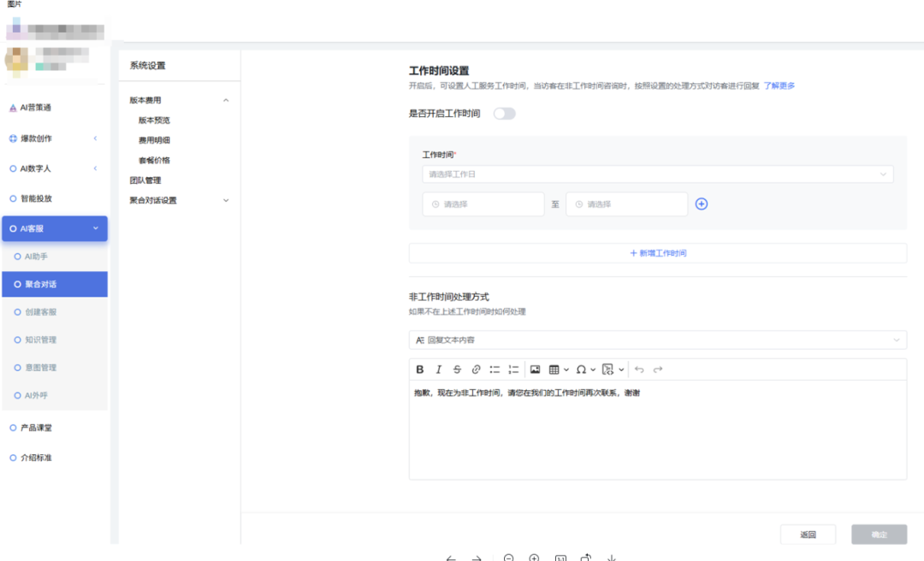Open the 请选择工作日 workday dropdown

pyautogui.click(x=657, y=174)
